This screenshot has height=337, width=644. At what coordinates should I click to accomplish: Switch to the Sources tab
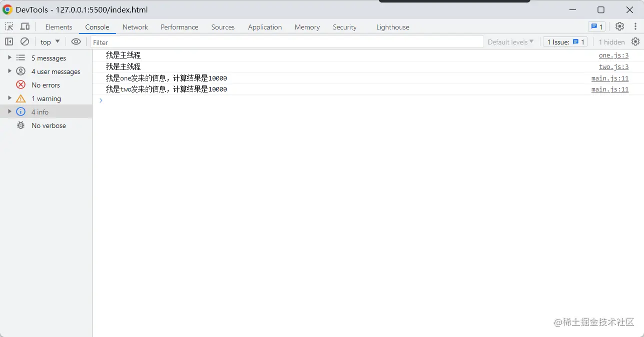(223, 27)
